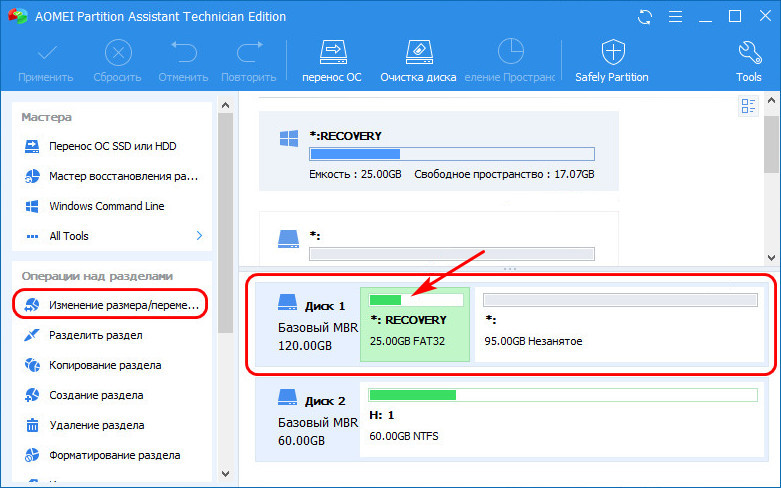Select the unlabeled *: partition card
Screen dimensions: 781x488
pyautogui.click(x=439, y=238)
